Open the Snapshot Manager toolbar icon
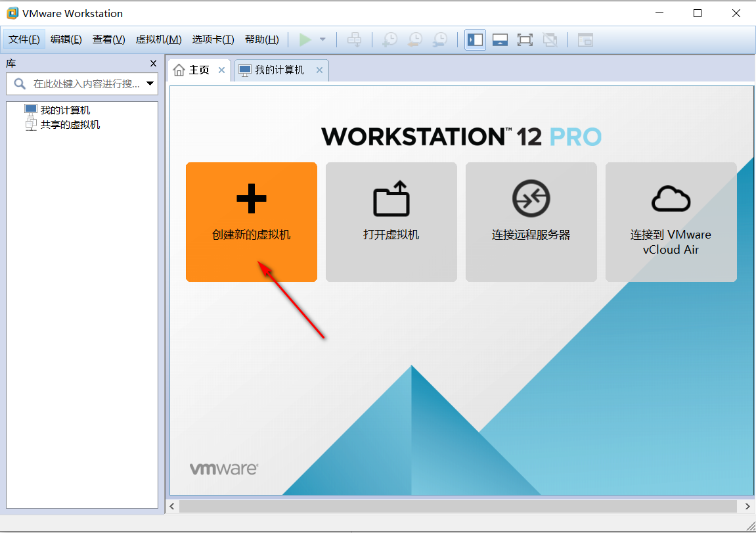This screenshot has width=756, height=533. pos(439,39)
